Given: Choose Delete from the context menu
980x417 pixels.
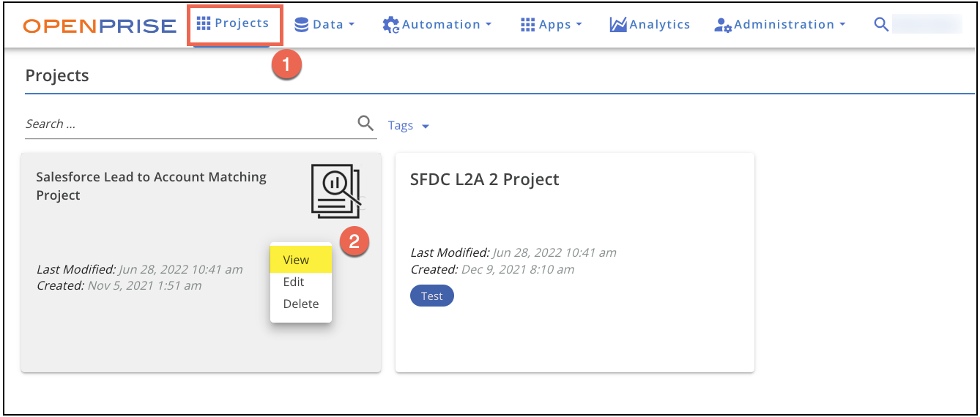Looking at the screenshot, I should pyautogui.click(x=301, y=304).
